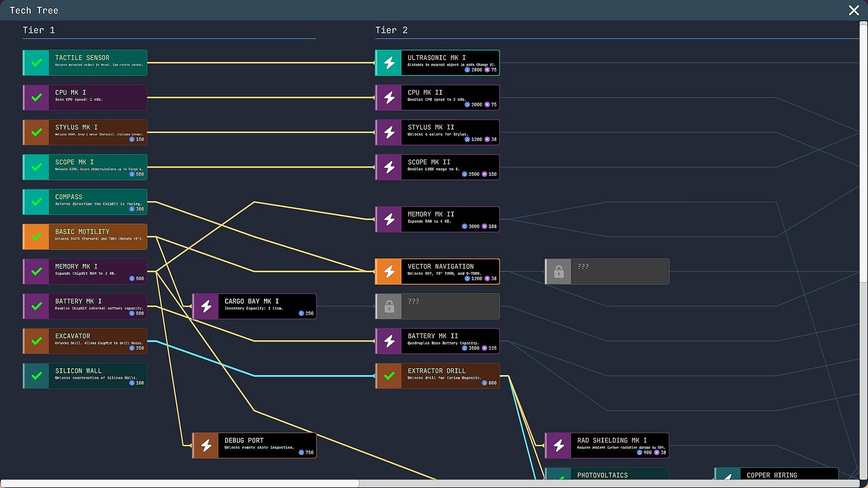868x488 pixels.
Task: Click the Tier 1 heading
Action: tap(39, 30)
